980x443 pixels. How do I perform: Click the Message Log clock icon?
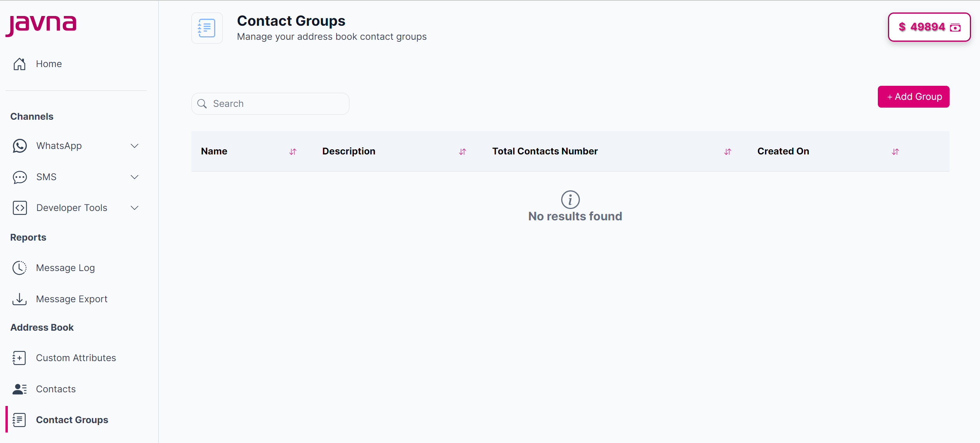pyautogui.click(x=19, y=268)
